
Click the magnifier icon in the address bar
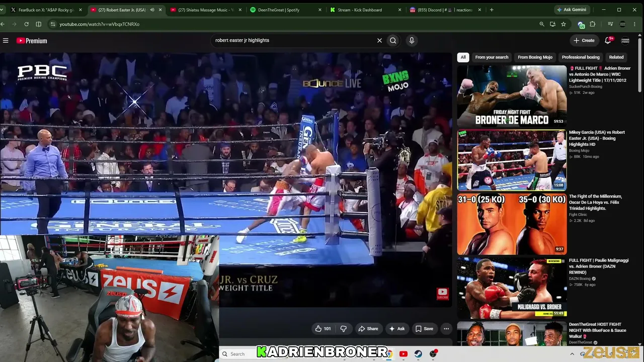(541, 24)
